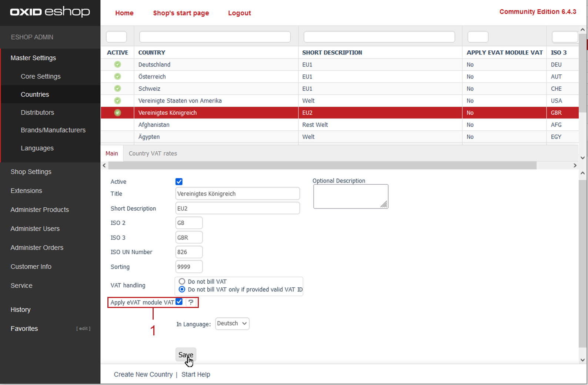Viewport: 588px width, 385px height.
Task: Click active icon for Vereinigte Staaten von Amerika
Action: click(117, 101)
